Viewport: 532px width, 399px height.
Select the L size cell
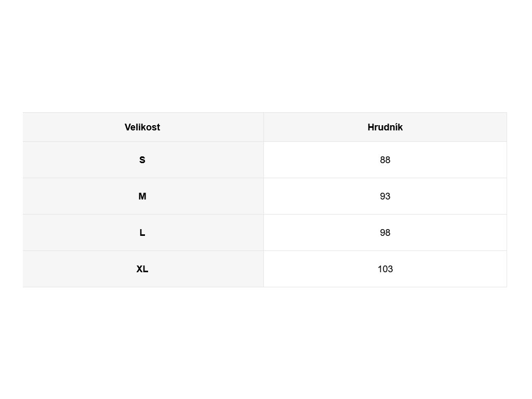pos(143,232)
